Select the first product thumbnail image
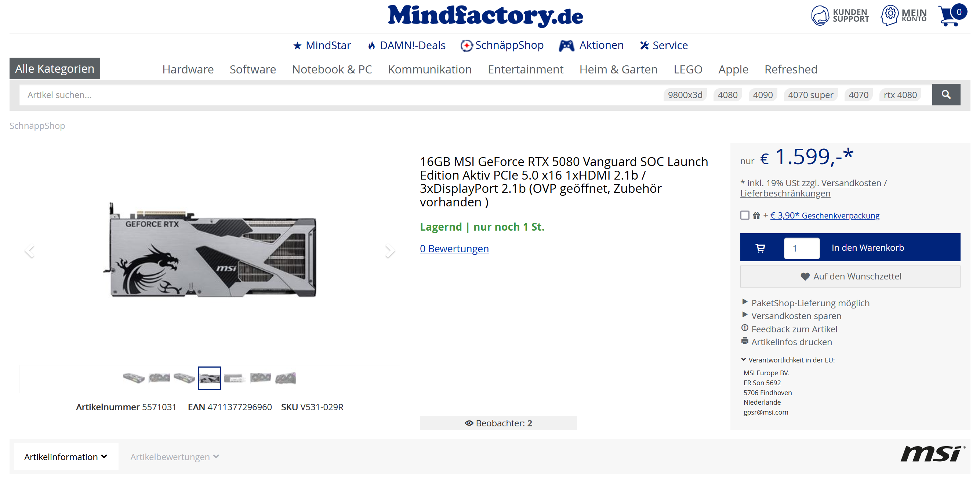 (x=134, y=378)
